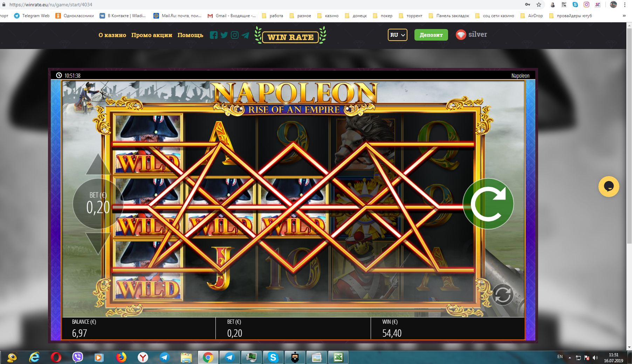
Task: Click the BALANCE (€) value 6,97
Action: click(79, 333)
